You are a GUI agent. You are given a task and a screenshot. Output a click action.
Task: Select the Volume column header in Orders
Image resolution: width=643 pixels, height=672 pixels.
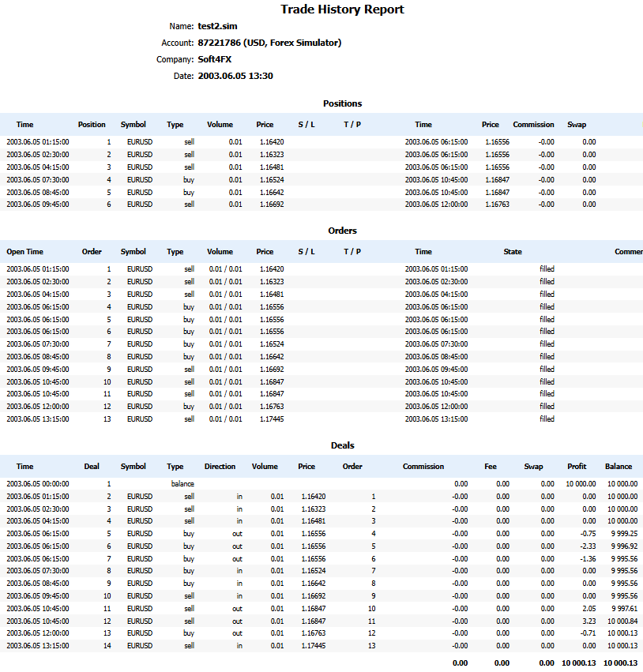pyautogui.click(x=220, y=251)
